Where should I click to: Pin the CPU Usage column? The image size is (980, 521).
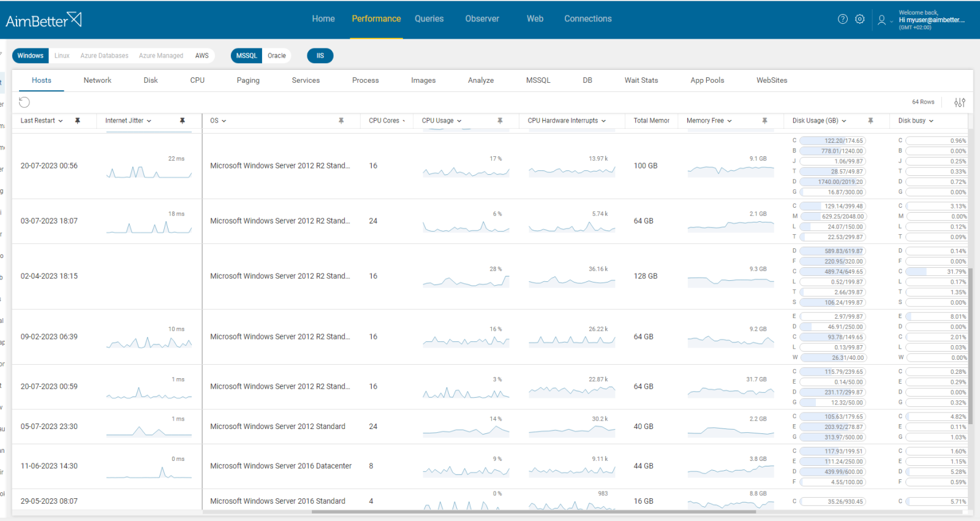pos(500,121)
